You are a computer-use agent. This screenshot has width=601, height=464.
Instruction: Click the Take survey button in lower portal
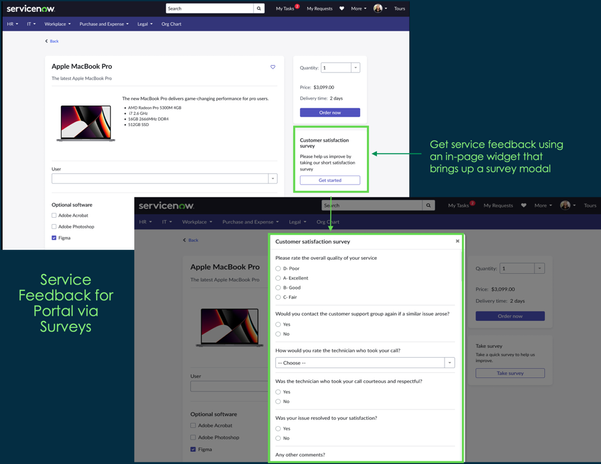[x=510, y=373]
